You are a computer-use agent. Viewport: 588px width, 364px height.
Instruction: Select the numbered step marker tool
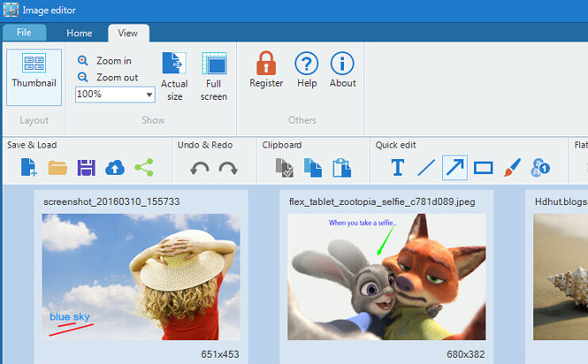coord(540,168)
